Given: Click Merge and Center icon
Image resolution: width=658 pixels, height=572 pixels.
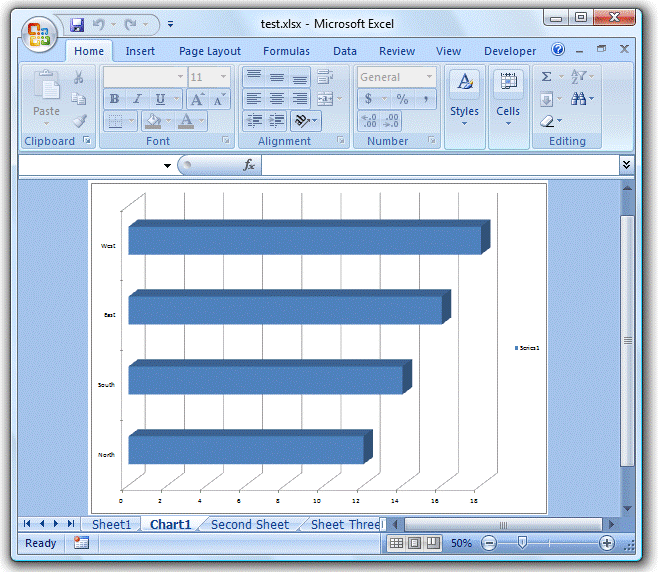Looking at the screenshot, I should tap(325, 99).
